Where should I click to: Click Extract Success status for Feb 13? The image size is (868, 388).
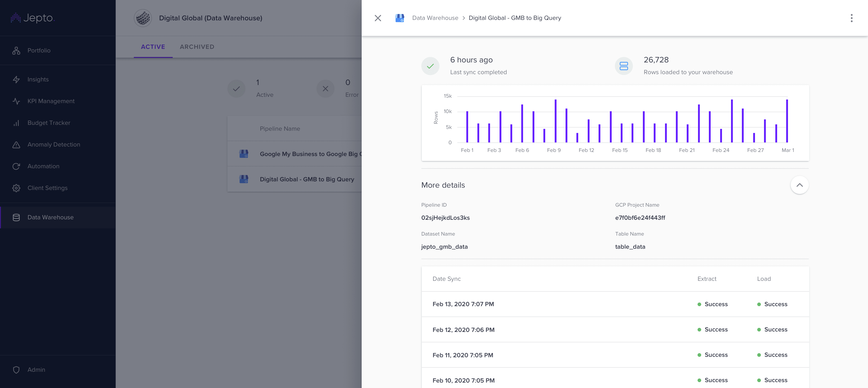point(712,304)
